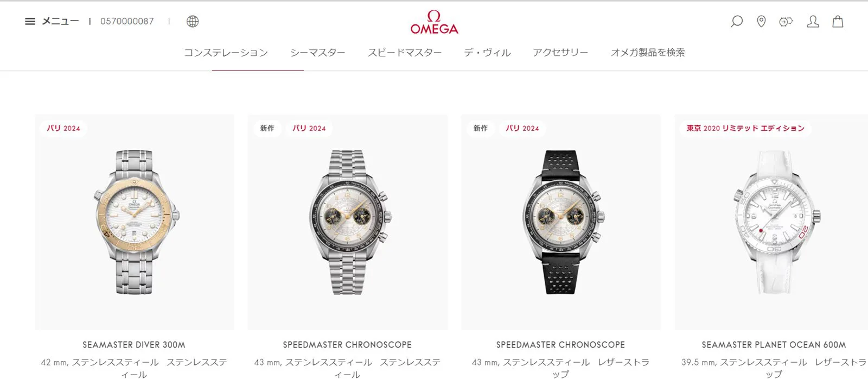Open the コンステレーション menu
Screen dimensions: 868x379
[x=226, y=53]
